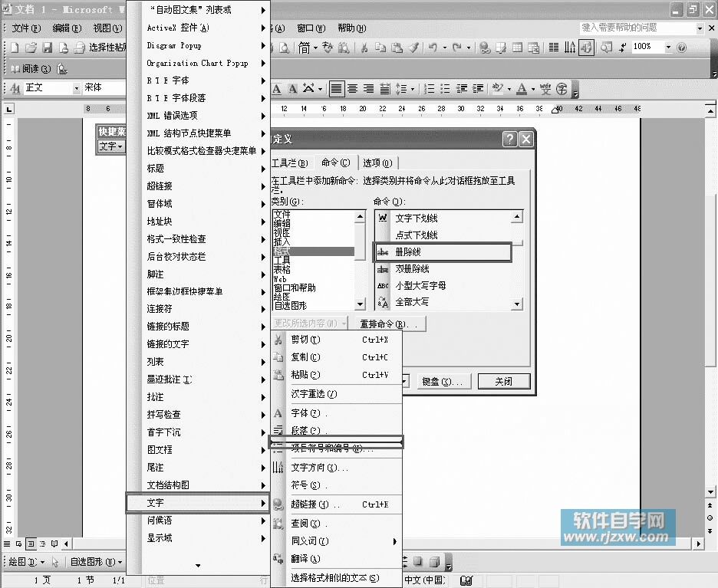The image size is (718, 588).
Task: Click the Styles and Formatting icon
Action: 15,88
